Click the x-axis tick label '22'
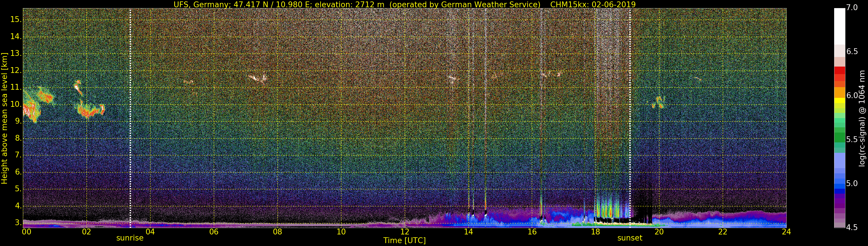The width and height of the screenshot is (868, 246). click(723, 232)
